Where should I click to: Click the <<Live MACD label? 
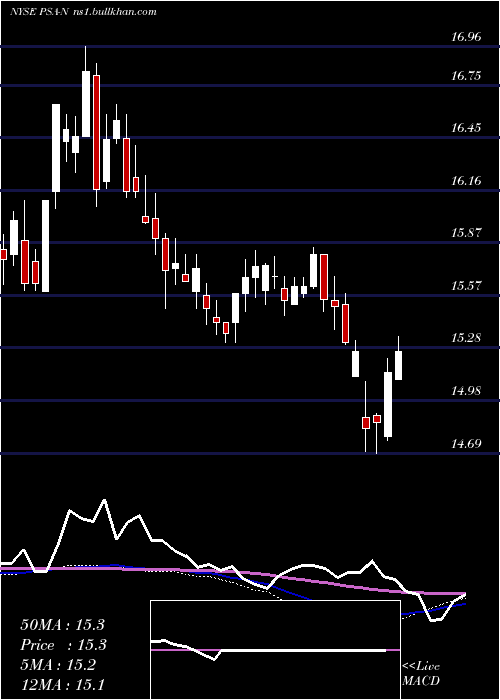tap(421, 674)
